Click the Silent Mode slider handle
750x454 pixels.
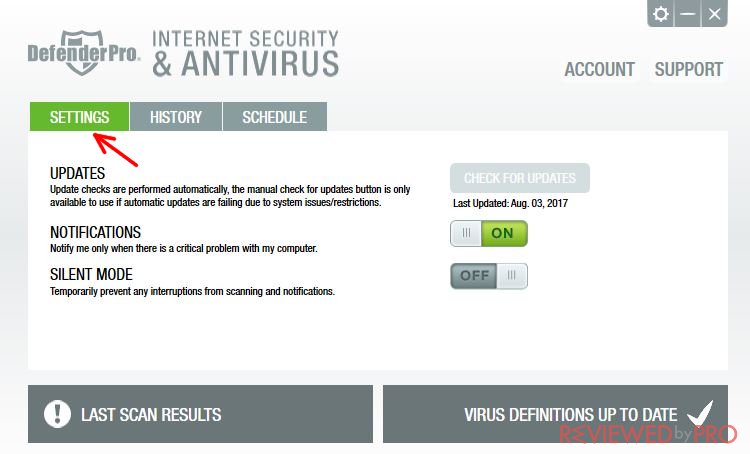512,276
